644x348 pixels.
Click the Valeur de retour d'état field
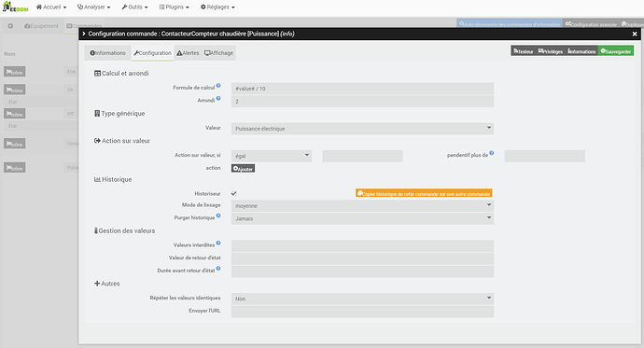(x=362, y=258)
